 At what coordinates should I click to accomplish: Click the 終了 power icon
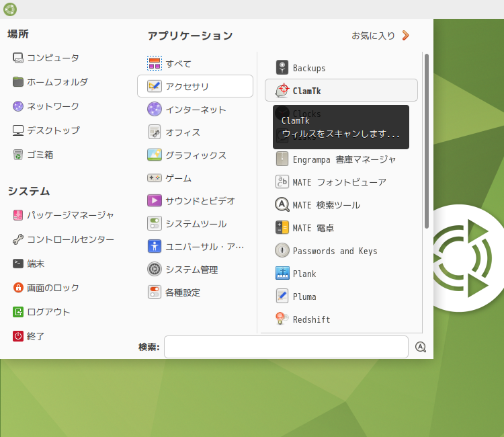pyautogui.click(x=18, y=336)
